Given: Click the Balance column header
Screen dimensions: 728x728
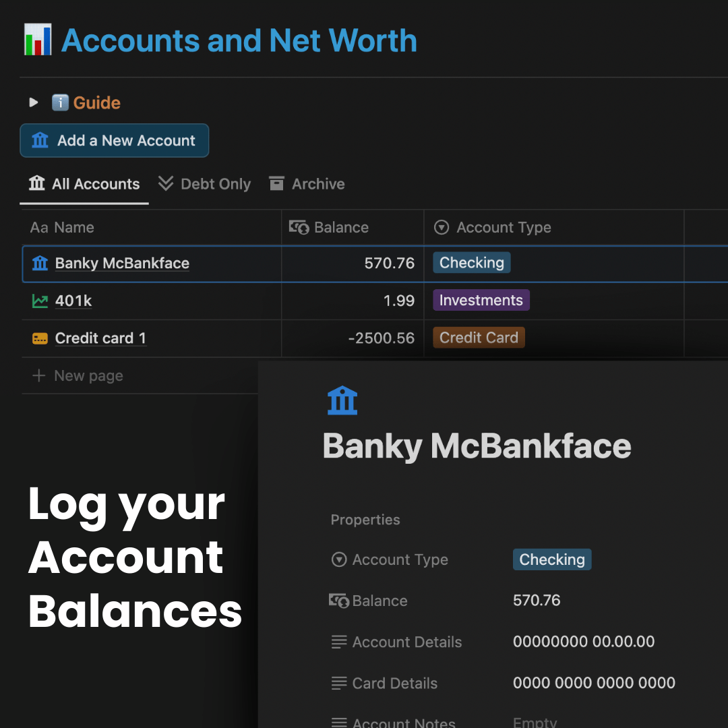Looking at the screenshot, I should tap(341, 228).
